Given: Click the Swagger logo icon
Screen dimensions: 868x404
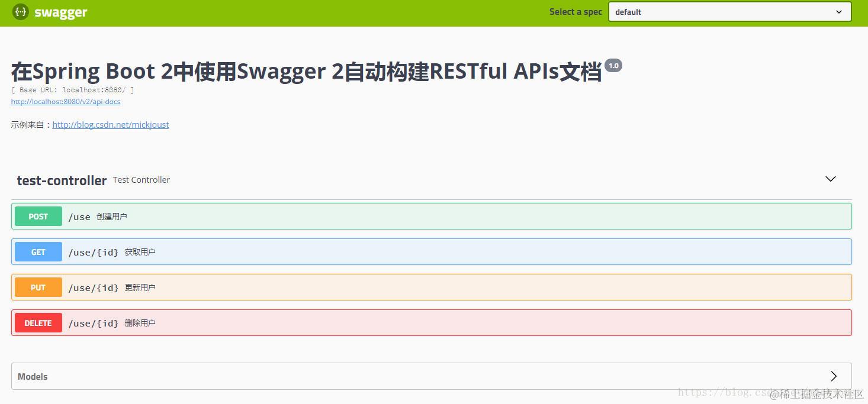Looking at the screenshot, I should point(21,12).
